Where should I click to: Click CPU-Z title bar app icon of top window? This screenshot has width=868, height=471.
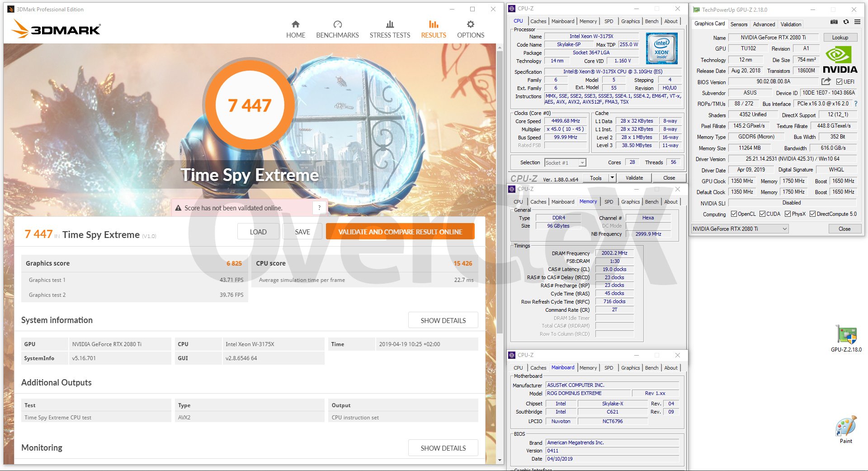coord(512,9)
